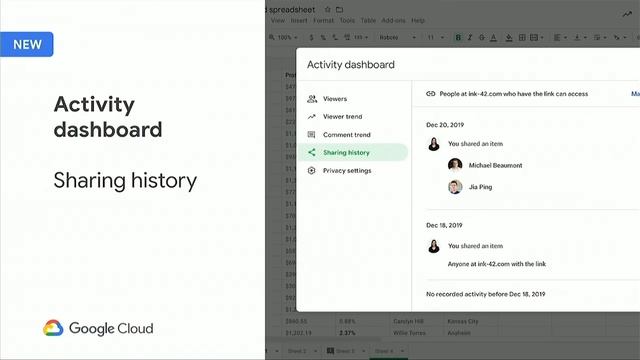
Task: Click the sharer avatar under Dec 20, 2019
Action: [433, 144]
